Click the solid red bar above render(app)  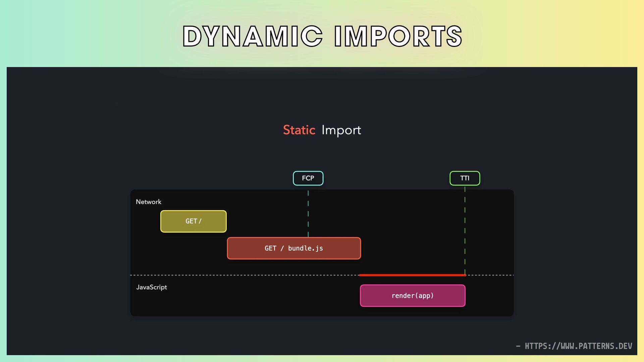413,275
